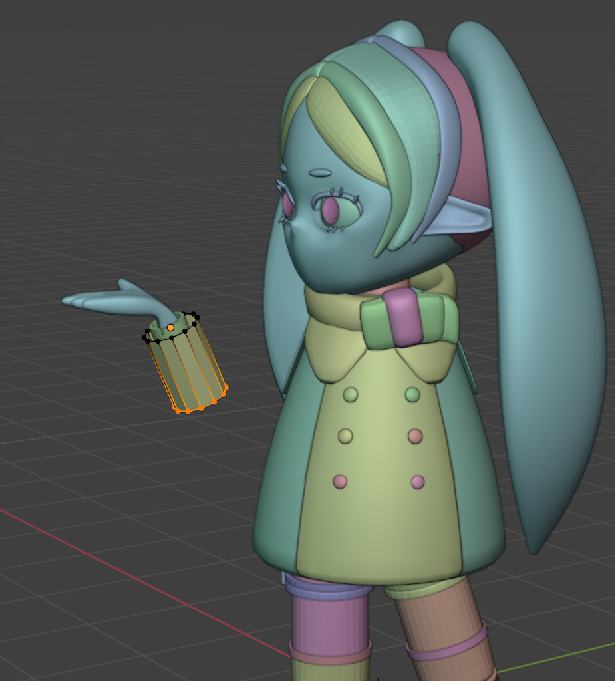Viewport: 616px width, 681px height.
Task: Click the top-left green coat button
Action: pos(351,394)
